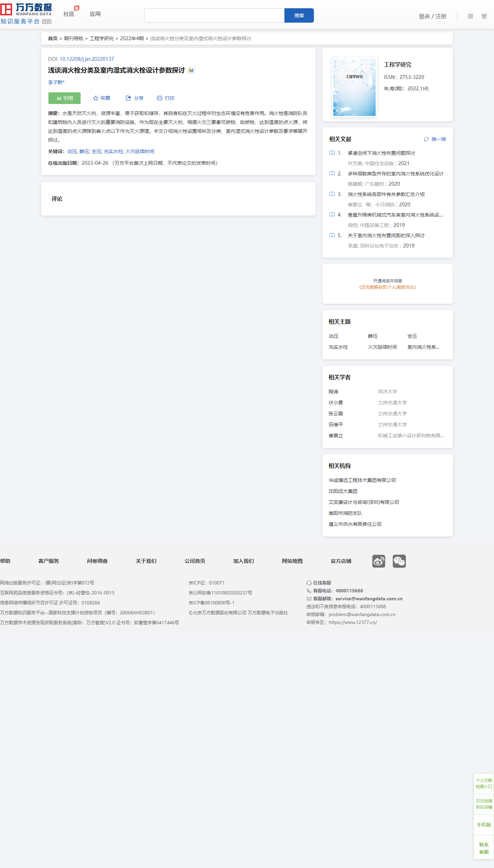Open related article 消火栓系统各部件有关参数汇总介绍
This screenshot has height=868, width=494.
386,194
